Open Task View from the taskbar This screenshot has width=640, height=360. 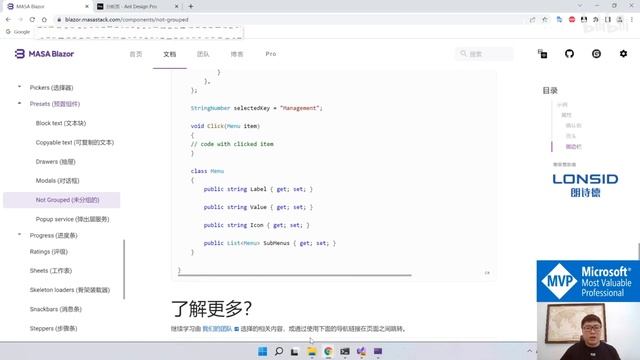(x=295, y=351)
